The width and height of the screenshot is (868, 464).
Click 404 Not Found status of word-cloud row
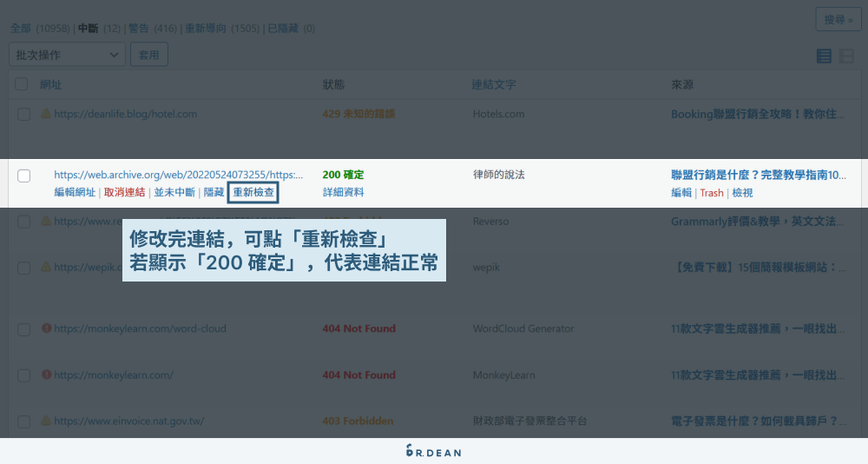click(358, 328)
